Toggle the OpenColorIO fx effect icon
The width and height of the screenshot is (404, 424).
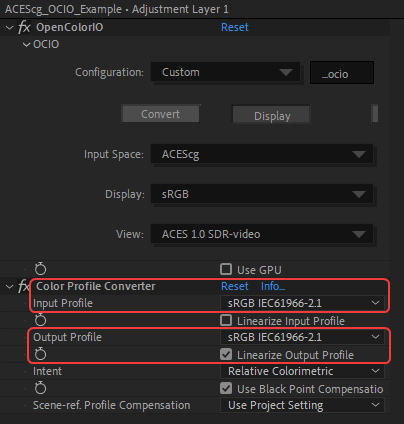24,27
